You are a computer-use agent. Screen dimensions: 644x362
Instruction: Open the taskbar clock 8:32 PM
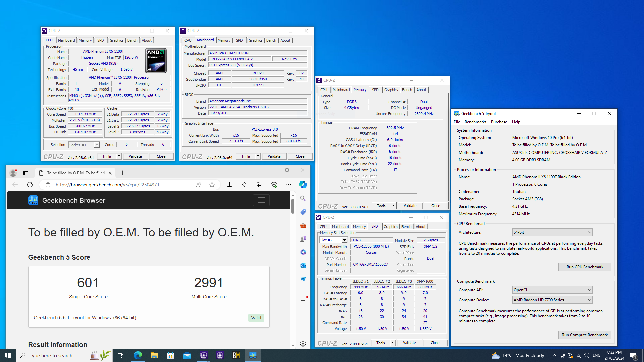(614, 355)
